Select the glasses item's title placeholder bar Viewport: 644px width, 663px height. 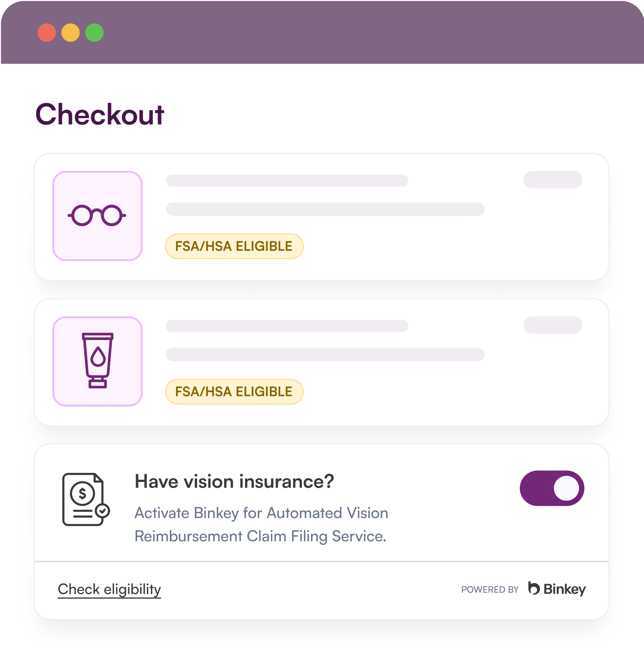[287, 181]
